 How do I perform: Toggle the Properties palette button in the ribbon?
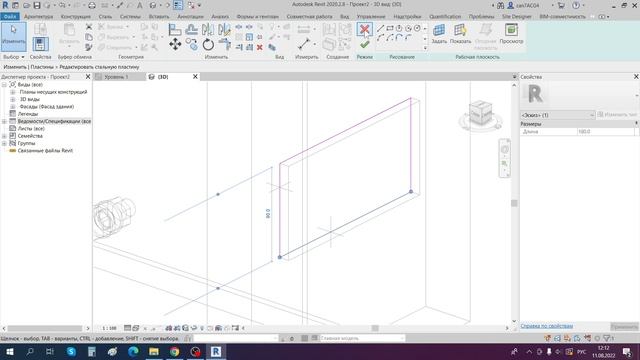coord(40,44)
